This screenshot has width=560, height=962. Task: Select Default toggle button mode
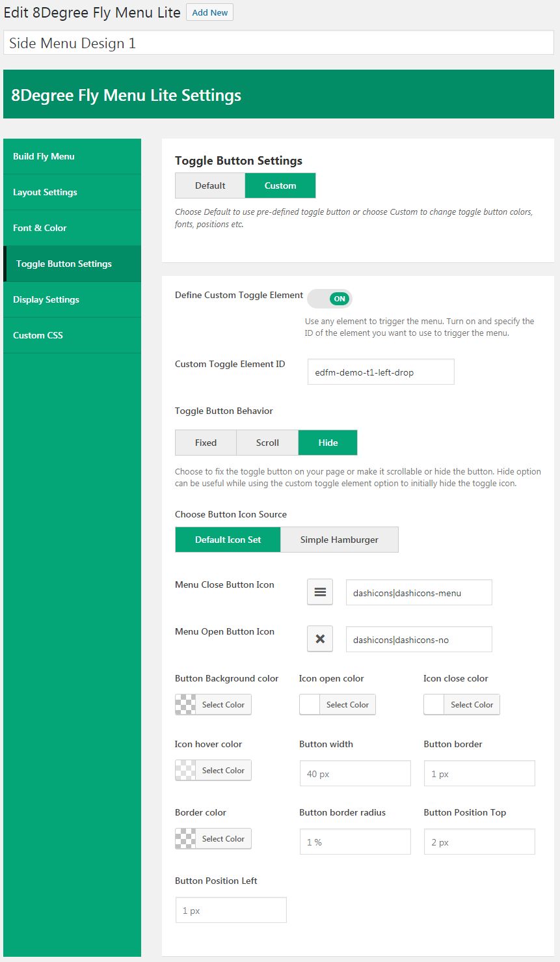click(210, 186)
